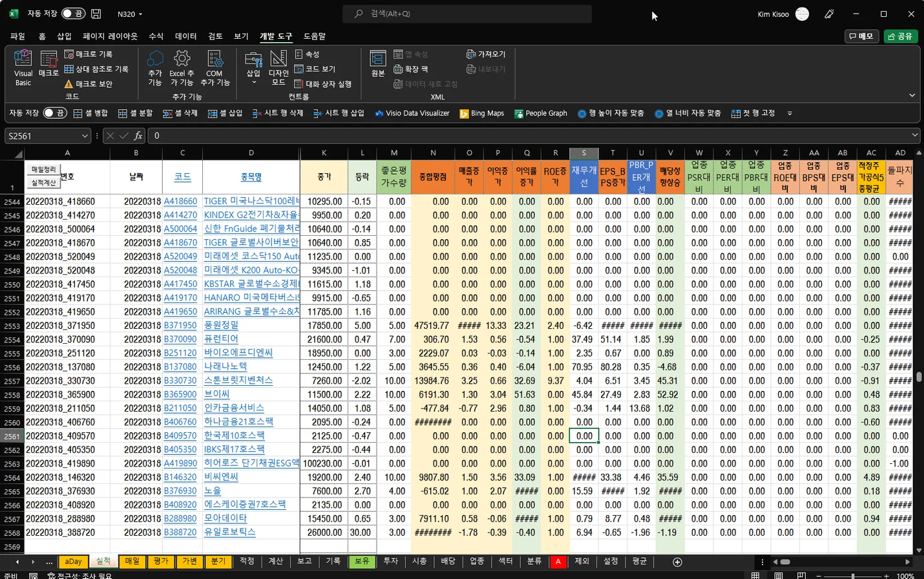
Task: Open 추가 기능 (Add-ins) hexagon icon
Action: tap(155, 67)
